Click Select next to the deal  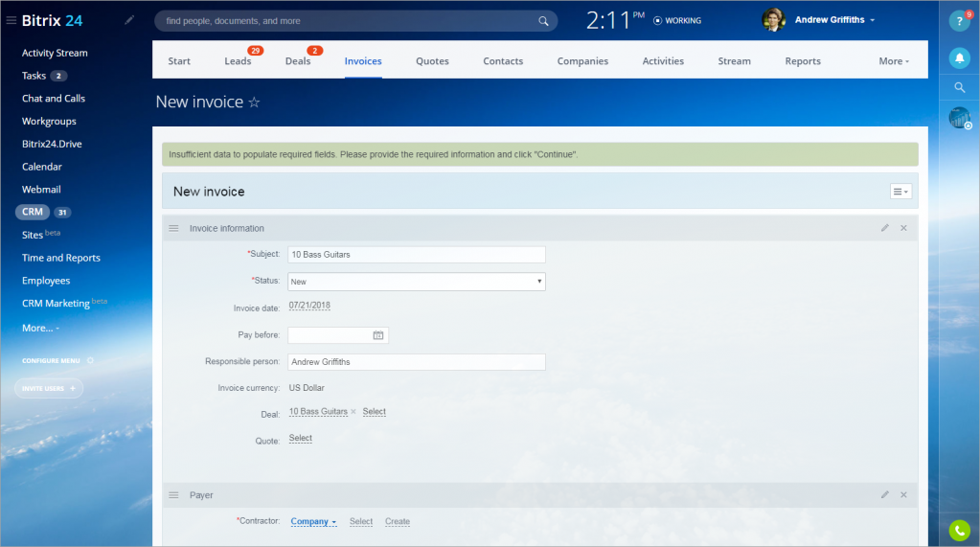click(374, 411)
